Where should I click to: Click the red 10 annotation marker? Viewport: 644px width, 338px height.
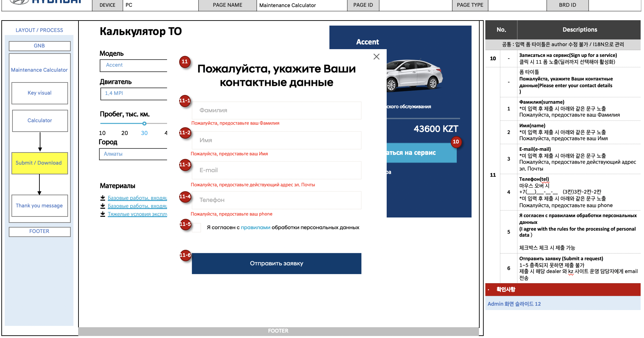[456, 142]
